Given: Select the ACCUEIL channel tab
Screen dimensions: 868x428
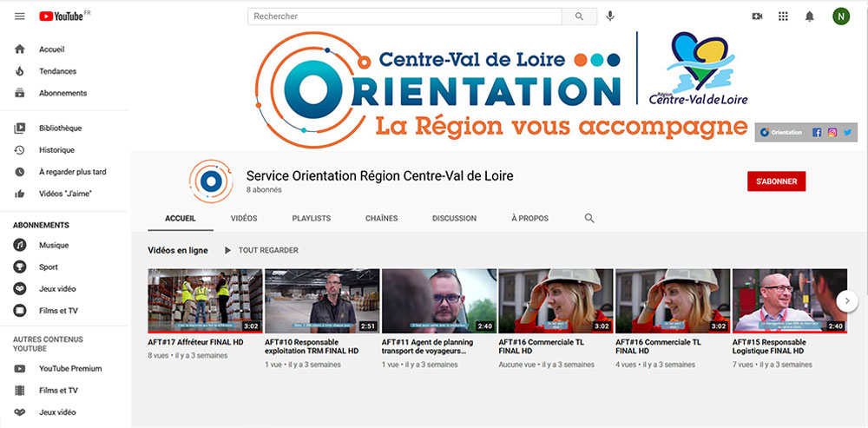Looking at the screenshot, I should click(181, 218).
